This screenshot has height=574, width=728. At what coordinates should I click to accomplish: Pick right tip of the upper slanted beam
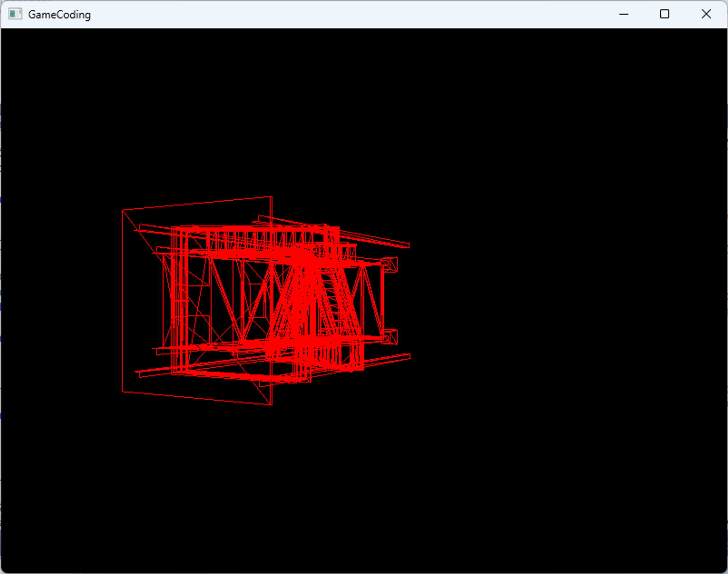tap(409, 245)
